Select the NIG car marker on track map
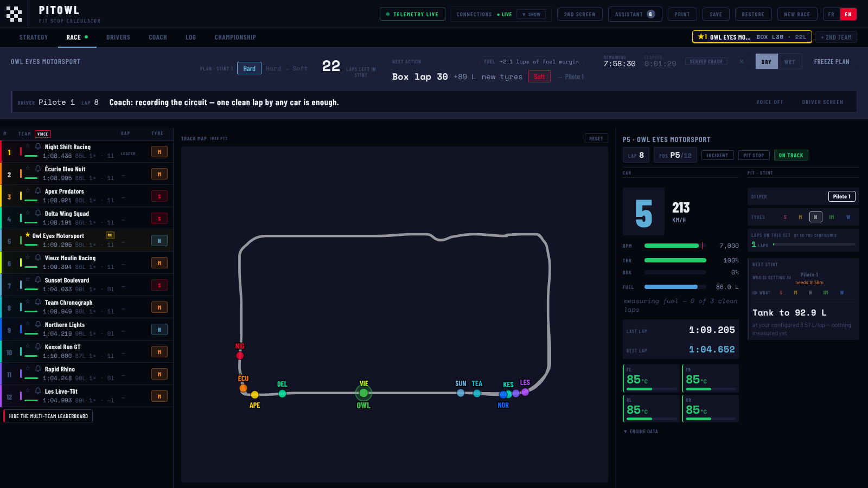 240,356
